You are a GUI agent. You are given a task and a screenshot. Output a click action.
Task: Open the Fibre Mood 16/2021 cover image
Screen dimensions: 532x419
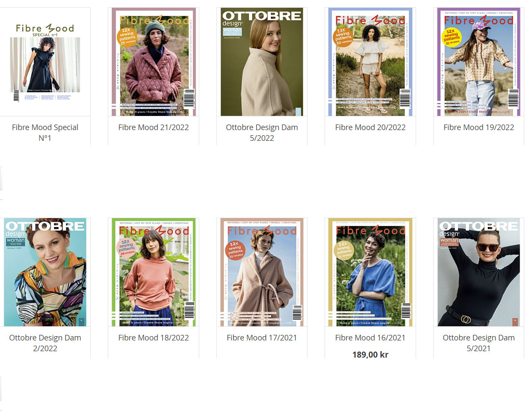[370, 272]
